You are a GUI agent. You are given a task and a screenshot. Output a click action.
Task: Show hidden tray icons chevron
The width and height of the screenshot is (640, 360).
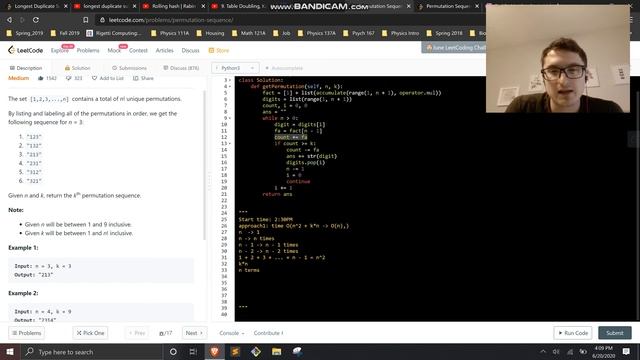[543, 351]
